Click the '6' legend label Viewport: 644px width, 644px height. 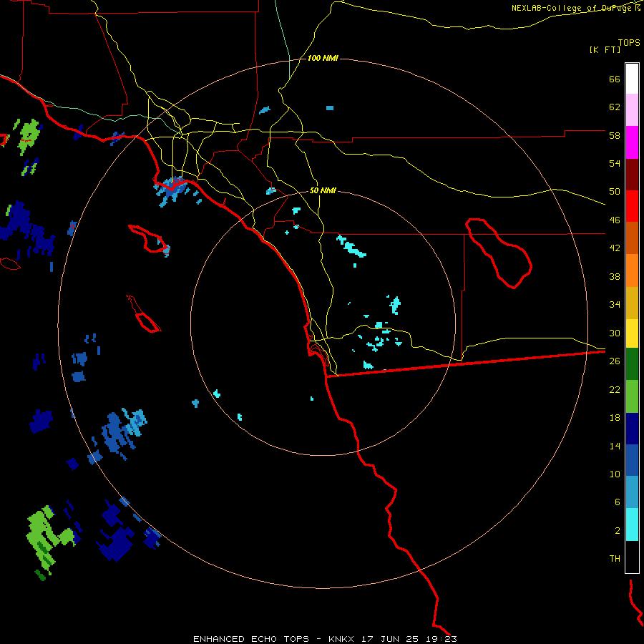coord(618,502)
